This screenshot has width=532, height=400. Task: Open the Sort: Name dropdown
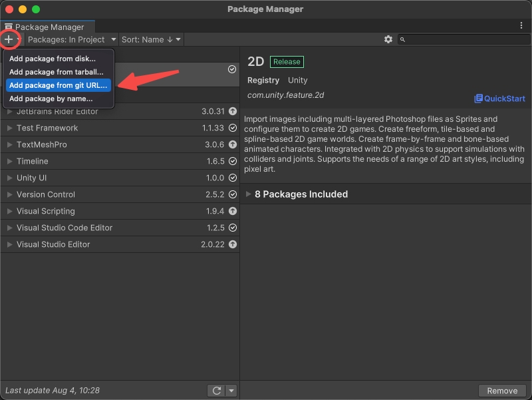[x=151, y=39]
